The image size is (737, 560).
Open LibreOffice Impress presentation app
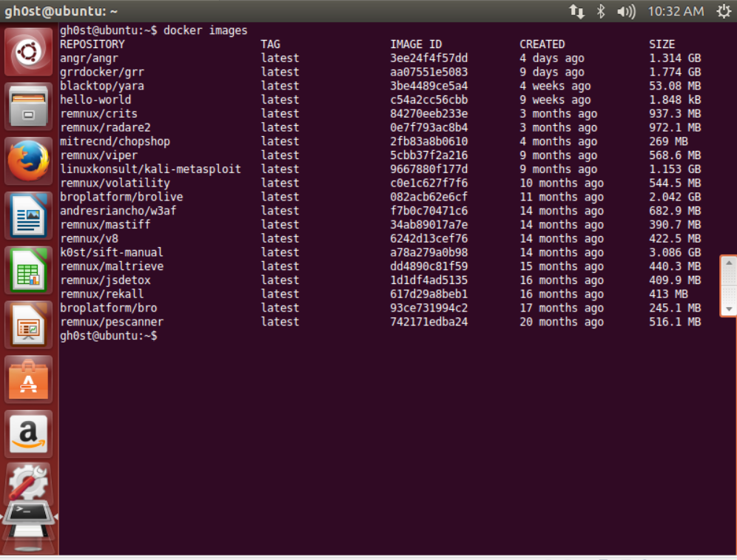tap(28, 325)
